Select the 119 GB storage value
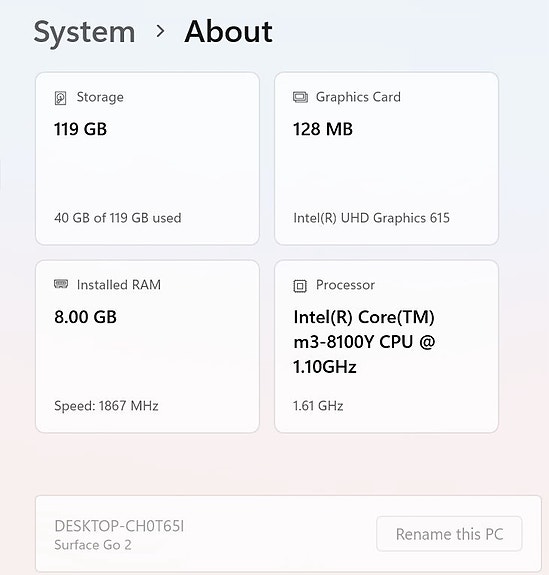 pos(80,129)
